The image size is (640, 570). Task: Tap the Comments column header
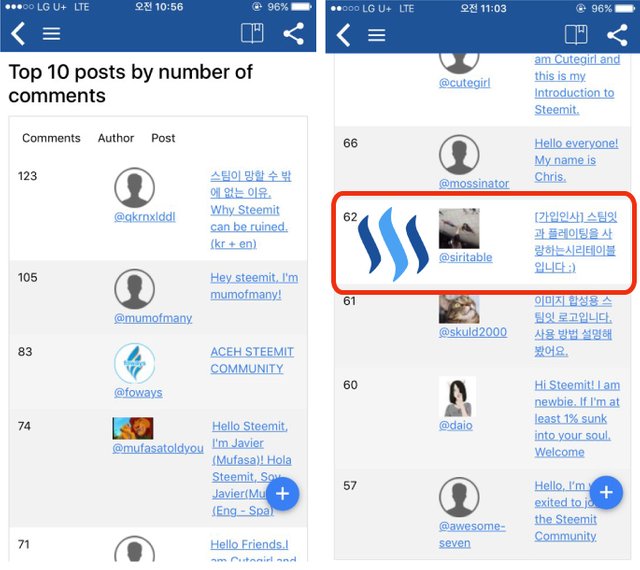tap(51, 138)
